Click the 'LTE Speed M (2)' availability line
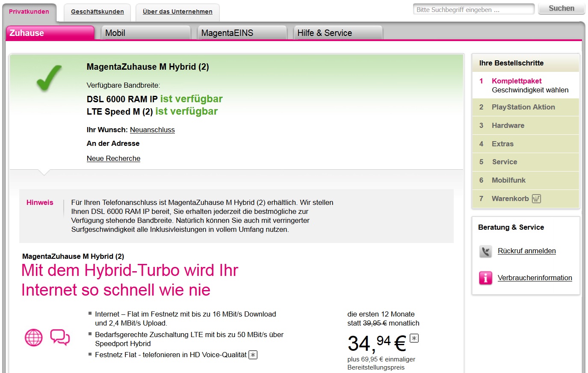 [x=152, y=112]
